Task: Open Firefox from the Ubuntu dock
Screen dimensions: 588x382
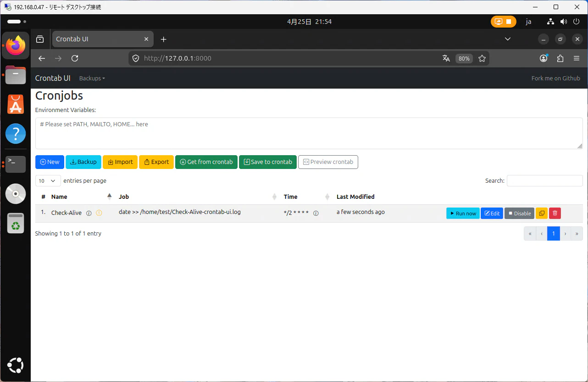Action: click(x=16, y=45)
